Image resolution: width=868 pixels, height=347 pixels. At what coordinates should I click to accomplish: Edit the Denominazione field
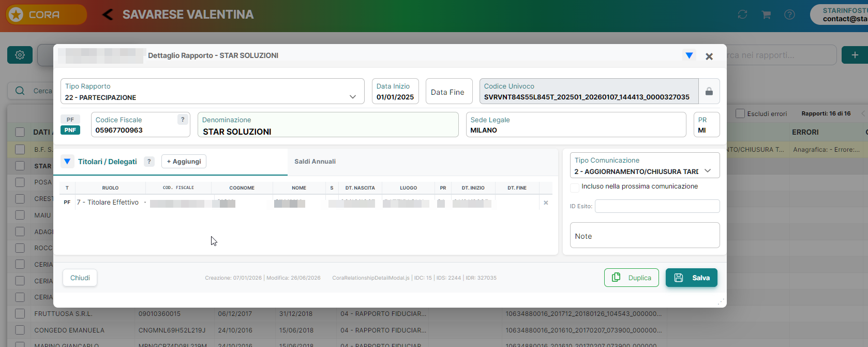click(328, 125)
